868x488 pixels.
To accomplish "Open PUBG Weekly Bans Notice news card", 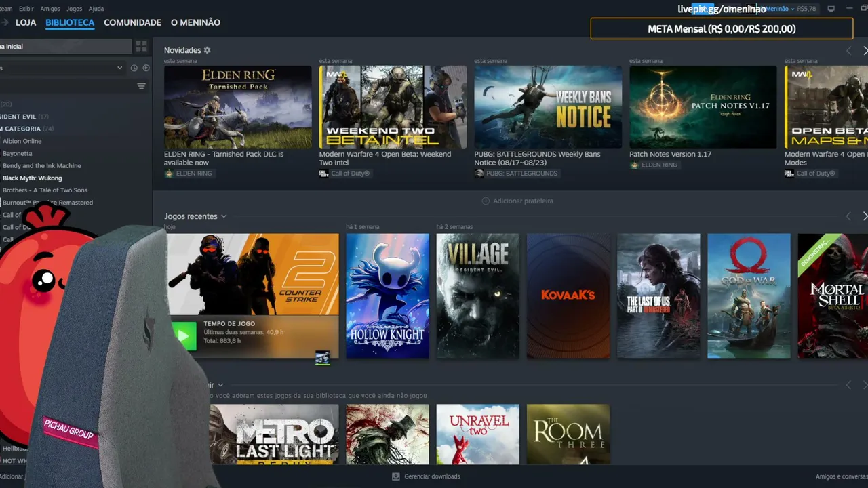I will click(x=548, y=107).
